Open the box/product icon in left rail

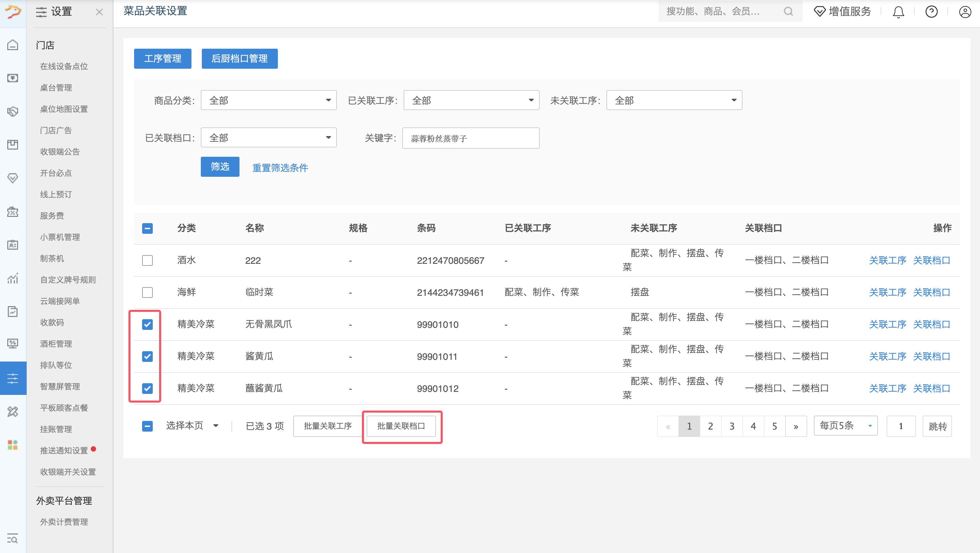point(13,144)
